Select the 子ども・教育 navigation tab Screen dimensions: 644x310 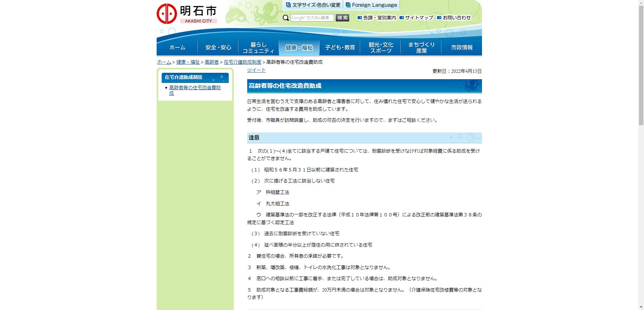click(x=340, y=47)
